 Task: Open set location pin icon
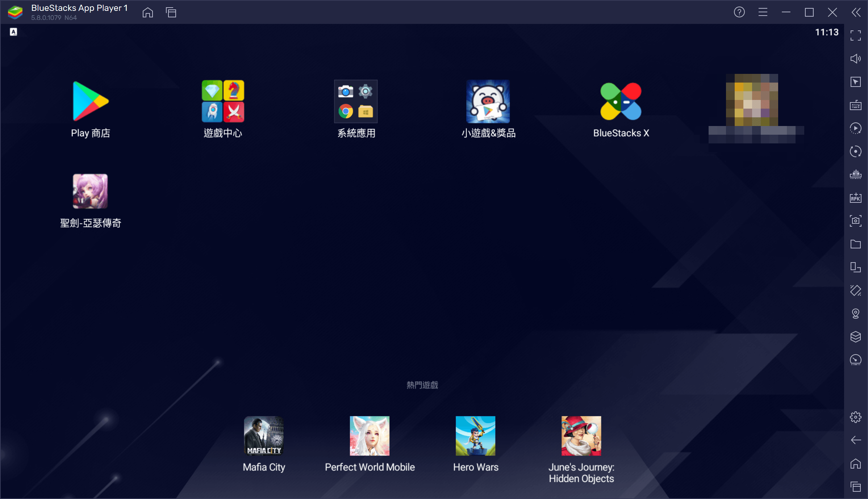point(856,314)
